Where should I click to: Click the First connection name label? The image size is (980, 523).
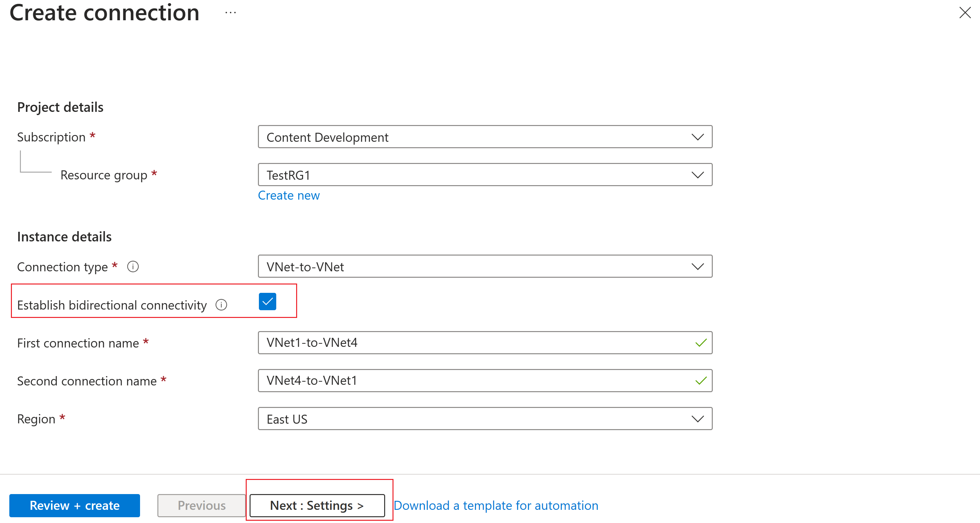point(78,343)
